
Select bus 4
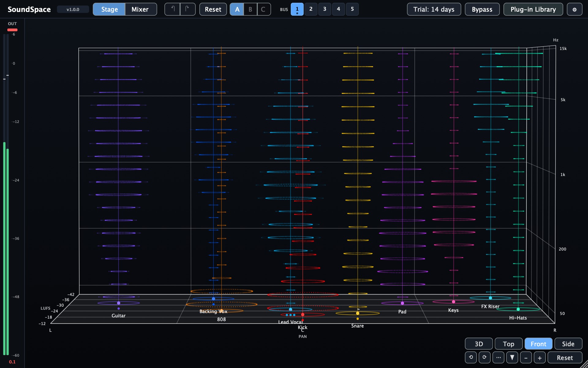[x=338, y=9]
